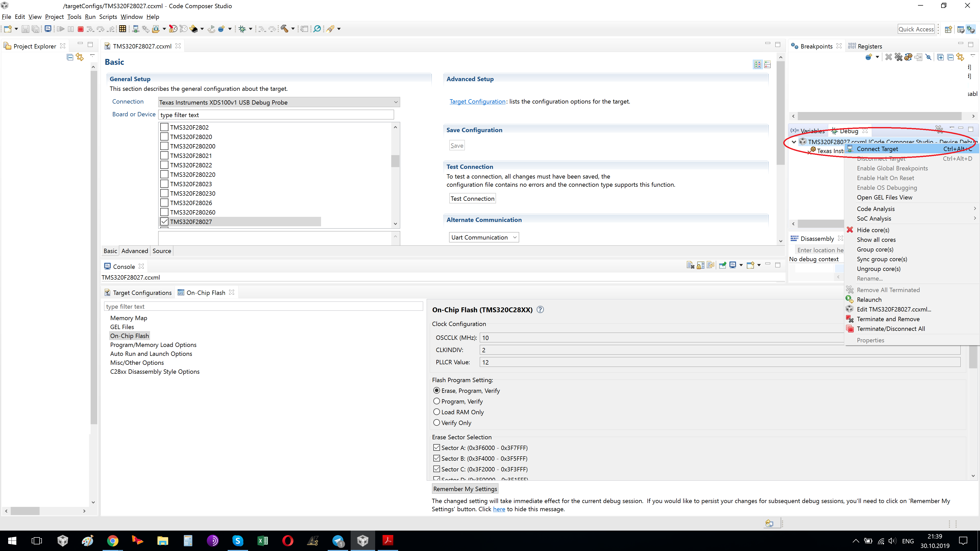Viewport: 980px width, 551px height.
Task: Click the device list vertical scrollbar thumb
Action: [395, 161]
